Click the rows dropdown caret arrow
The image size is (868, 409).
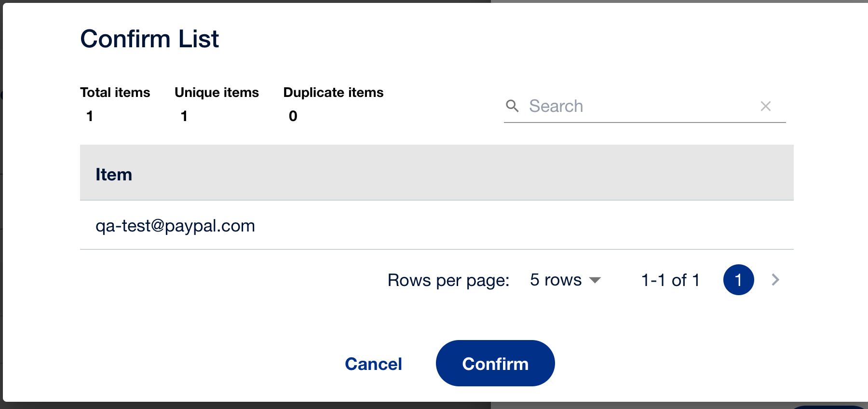[595, 280]
